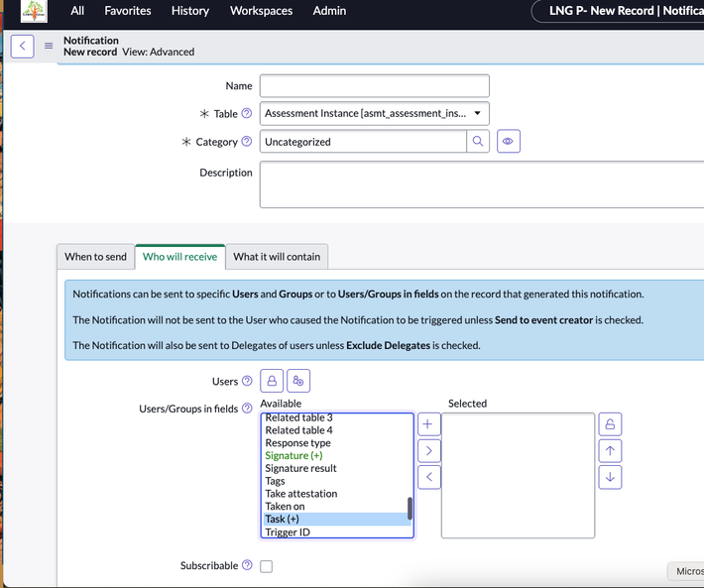Expand selected field with plus button
Image resolution: width=704 pixels, height=588 pixels.
point(428,424)
